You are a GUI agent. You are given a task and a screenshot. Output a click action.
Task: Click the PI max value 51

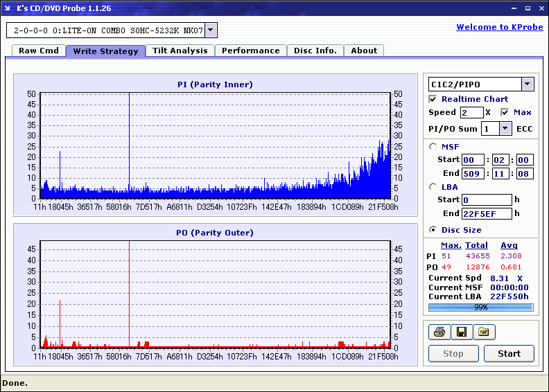446,256
